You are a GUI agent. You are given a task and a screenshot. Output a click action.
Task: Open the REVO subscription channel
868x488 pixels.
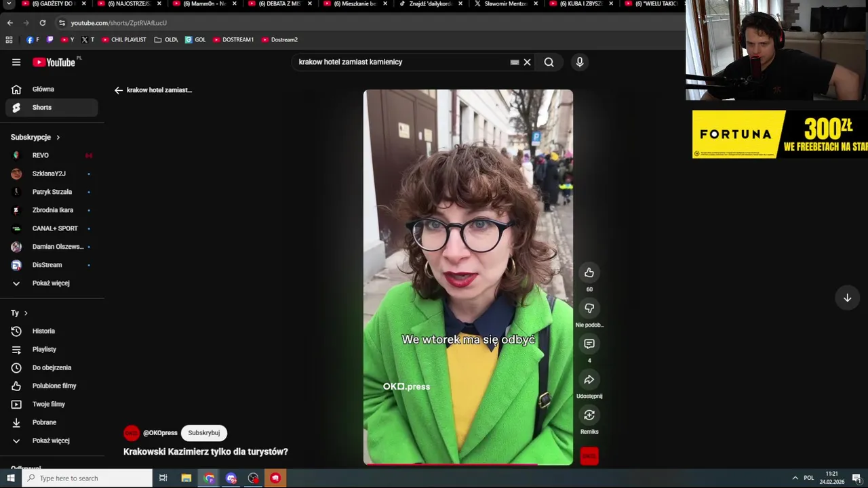click(52, 155)
